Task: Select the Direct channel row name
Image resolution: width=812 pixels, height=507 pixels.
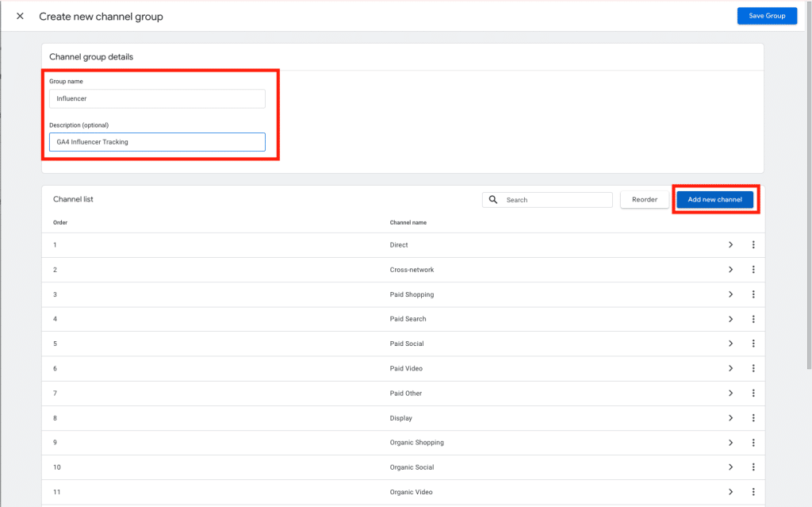Action: coord(399,245)
